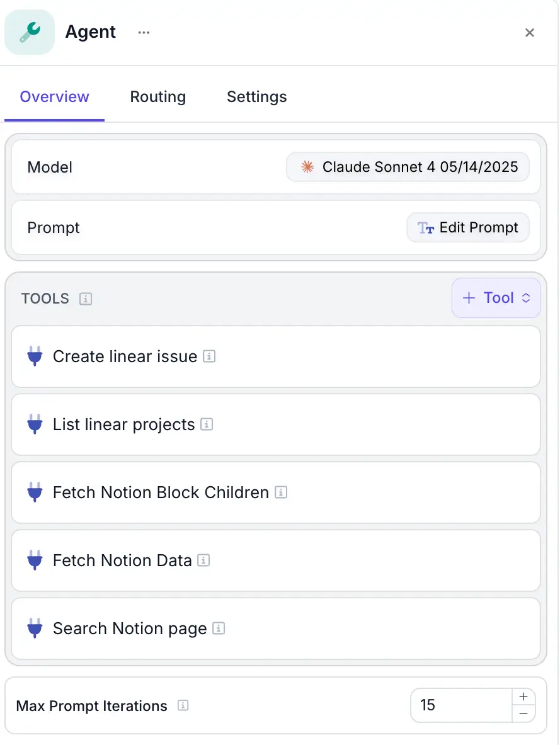Increase Max Prompt Iterations with plus
The image size is (560, 745).
tap(523, 697)
